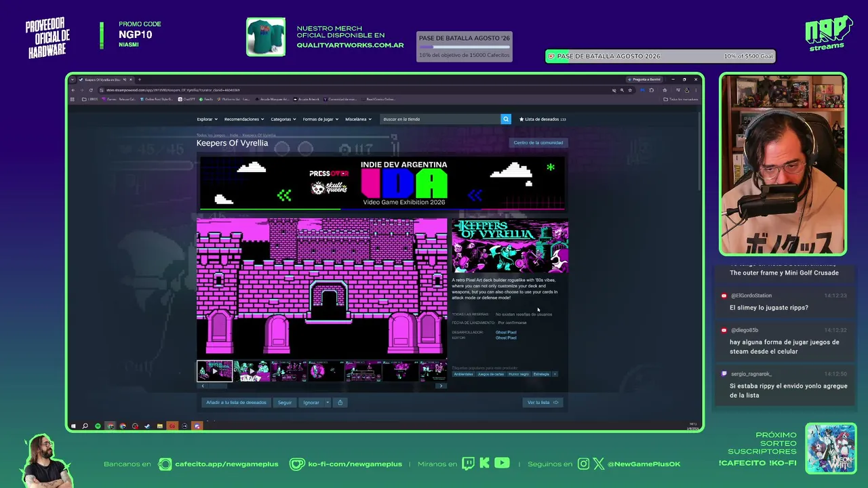This screenshot has width=868, height=488.
Task: Expand the Ignorar options arrow
Action: 328,403
